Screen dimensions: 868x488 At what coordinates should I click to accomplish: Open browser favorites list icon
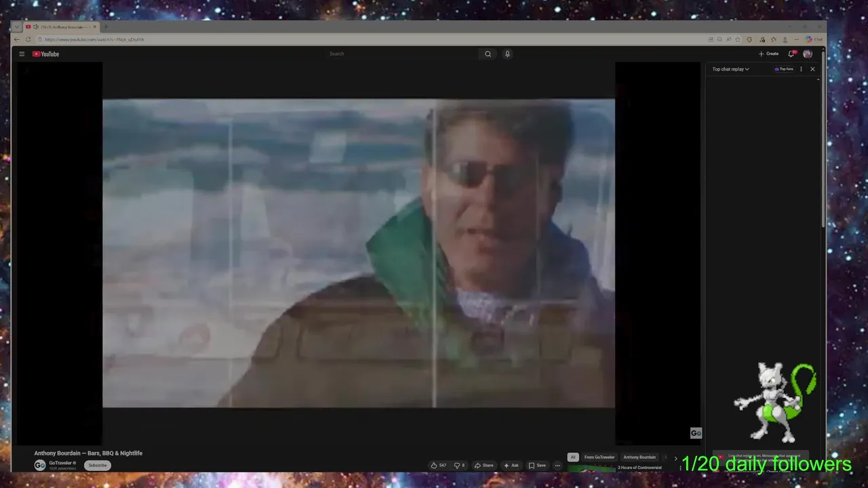[x=774, y=39]
